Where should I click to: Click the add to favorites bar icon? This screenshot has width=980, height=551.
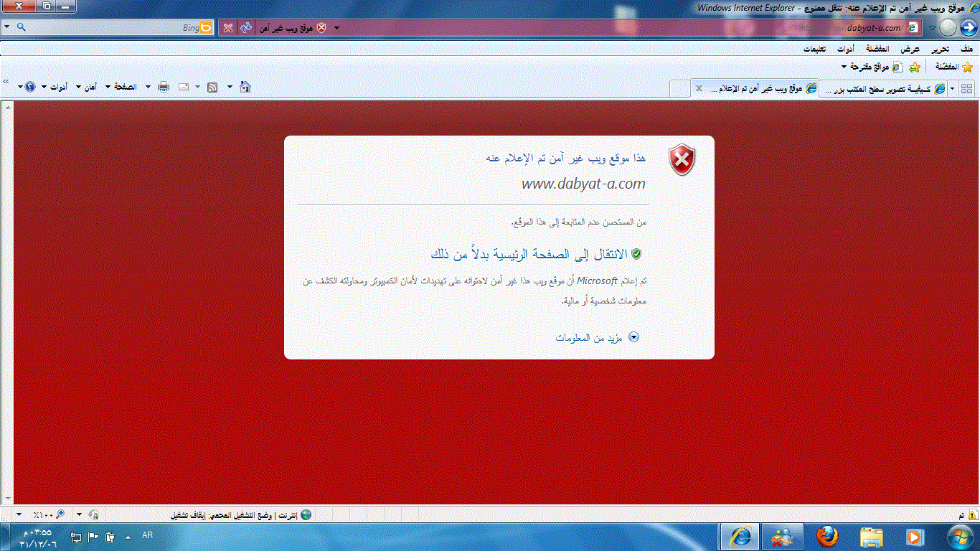coord(915,67)
